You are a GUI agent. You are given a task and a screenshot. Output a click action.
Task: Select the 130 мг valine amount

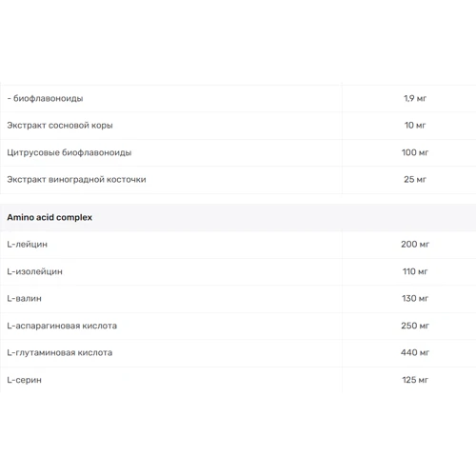click(415, 299)
